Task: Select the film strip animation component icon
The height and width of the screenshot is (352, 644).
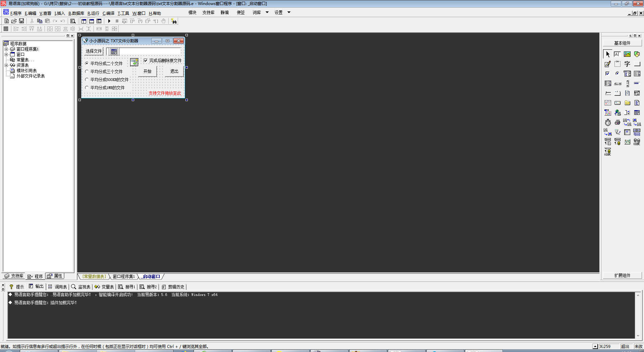Action: pyautogui.click(x=627, y=93)
